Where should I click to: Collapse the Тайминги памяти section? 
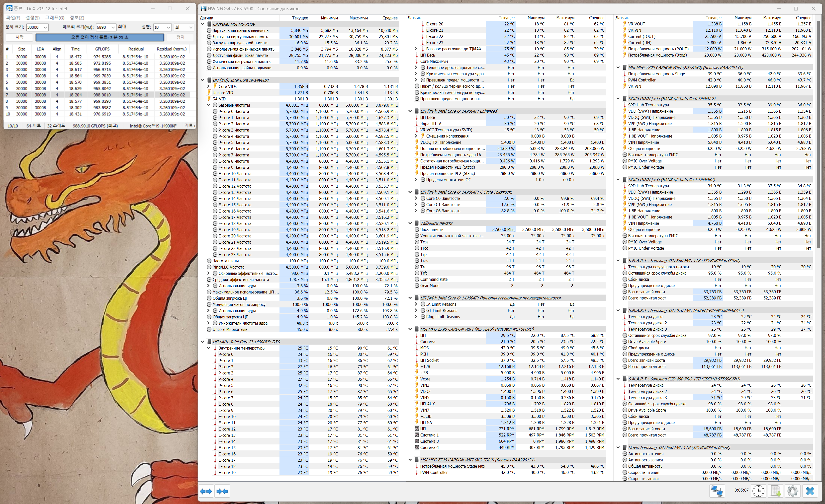pyautogui.click(x=410, y=223)
